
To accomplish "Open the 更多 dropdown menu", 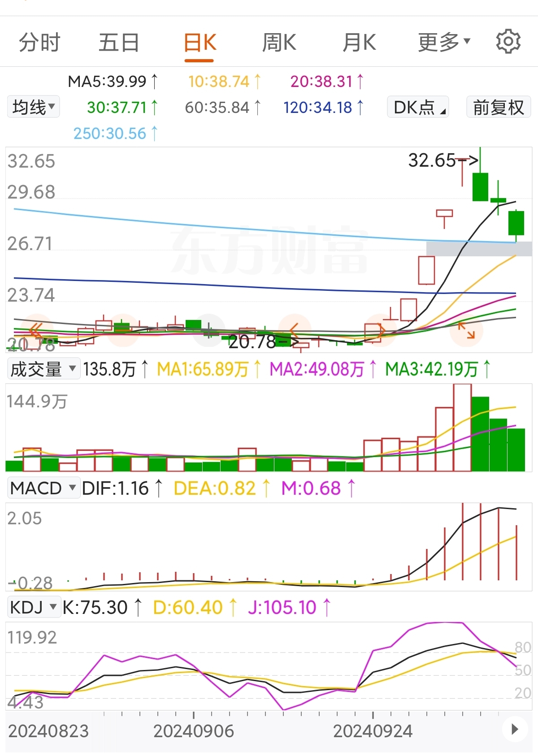I will click(x=444, y=43).
